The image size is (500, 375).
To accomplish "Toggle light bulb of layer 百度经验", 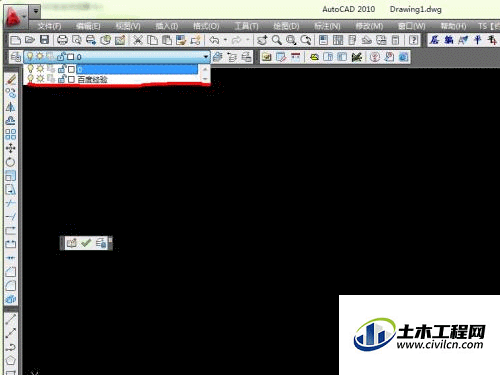I will pos(31,79).
